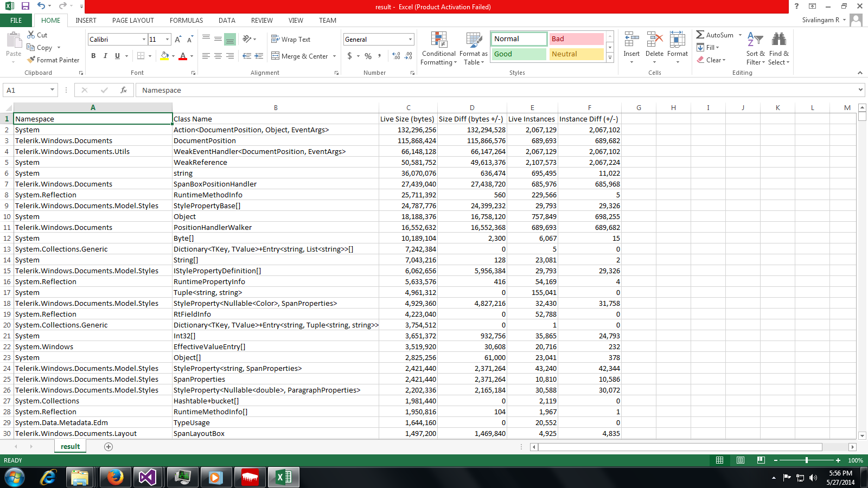Screen dimensions: 868x488
Task: Click the AutoSum sigma icon
Action: pyautogui.click(x=700, y=35)
